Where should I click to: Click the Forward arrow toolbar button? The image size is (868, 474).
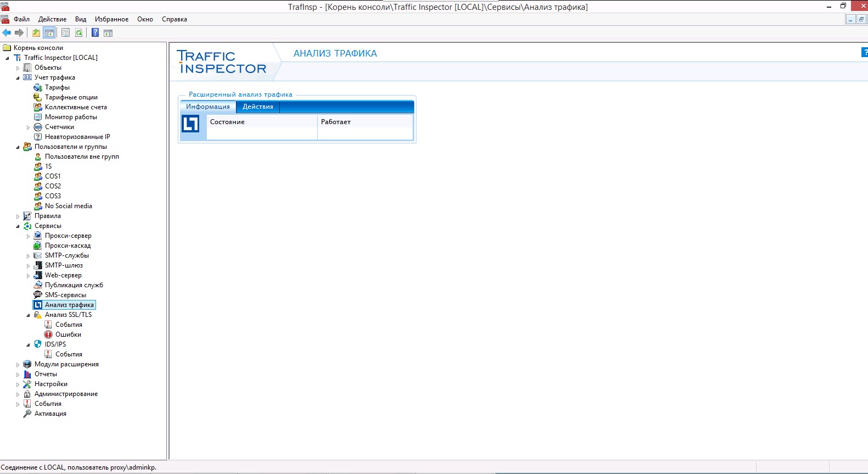click(19, 33)
